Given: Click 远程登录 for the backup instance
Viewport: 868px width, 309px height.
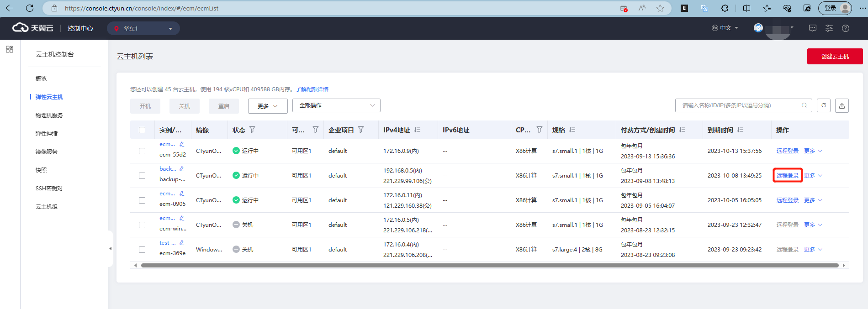Looking at the screenshot, I should pyautogui.click(x=787, y=176).
